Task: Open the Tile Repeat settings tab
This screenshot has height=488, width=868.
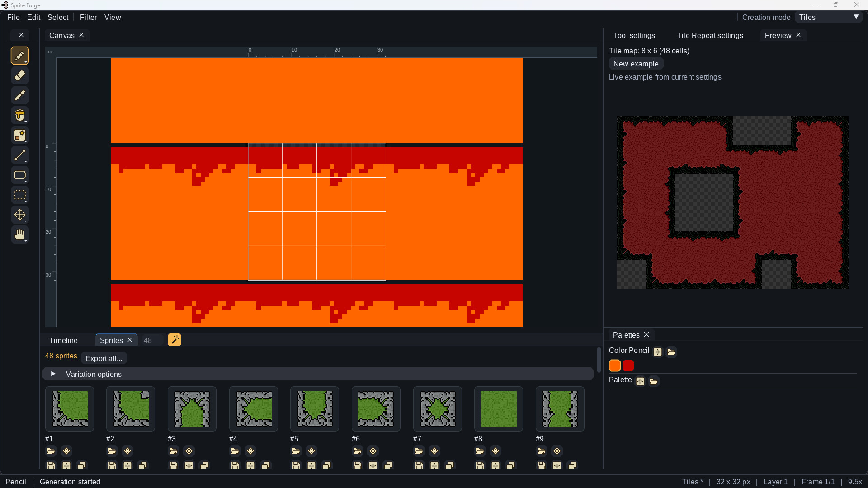Action: tap(710, 35)
